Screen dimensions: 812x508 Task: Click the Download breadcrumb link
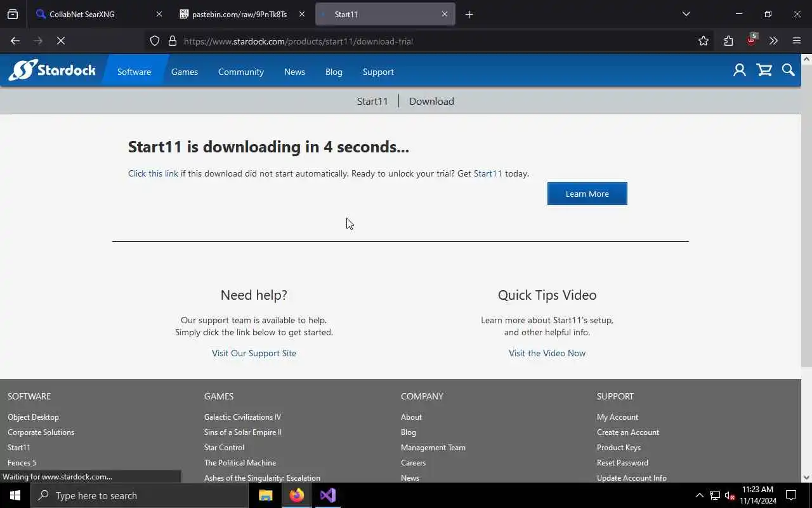coord(431,101)
